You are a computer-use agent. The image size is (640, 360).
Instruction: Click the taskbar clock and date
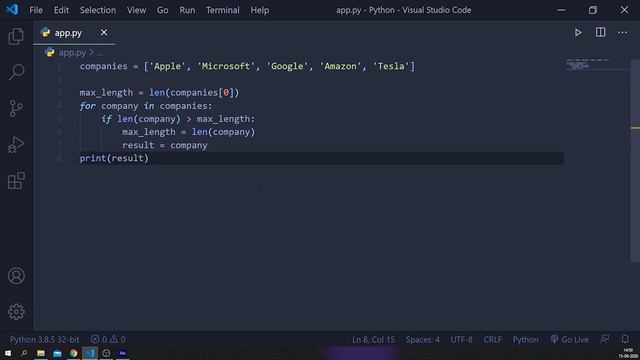[628, 353]
